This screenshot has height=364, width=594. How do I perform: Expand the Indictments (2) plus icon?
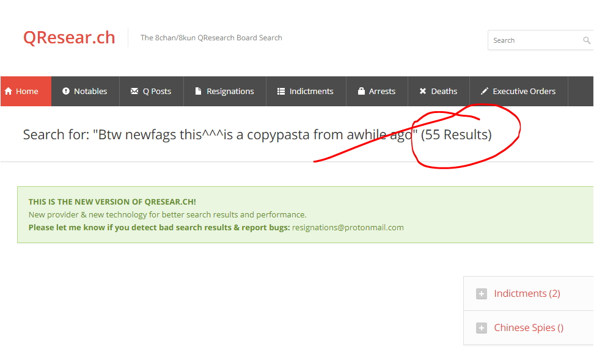coord(482,294)
